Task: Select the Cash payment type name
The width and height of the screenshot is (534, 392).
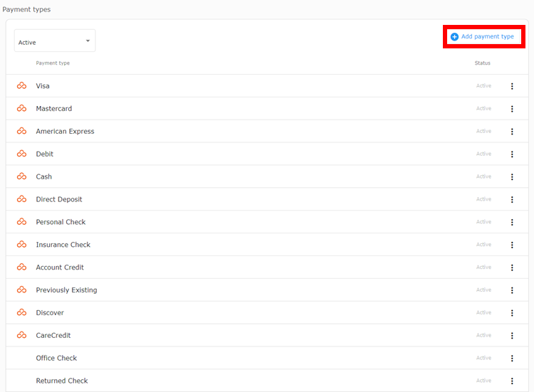Action: (44, 176)
